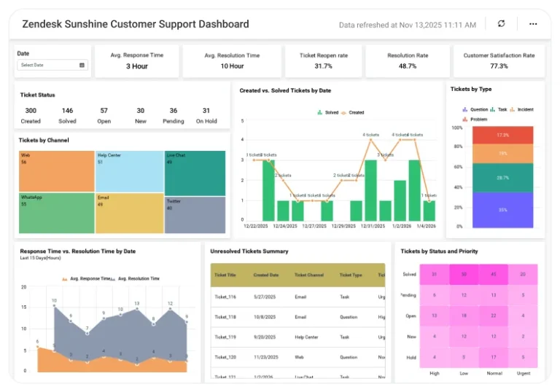
Task: Click the Customer Satisfaction Rate 77.3% card
Action: point(499,61)
